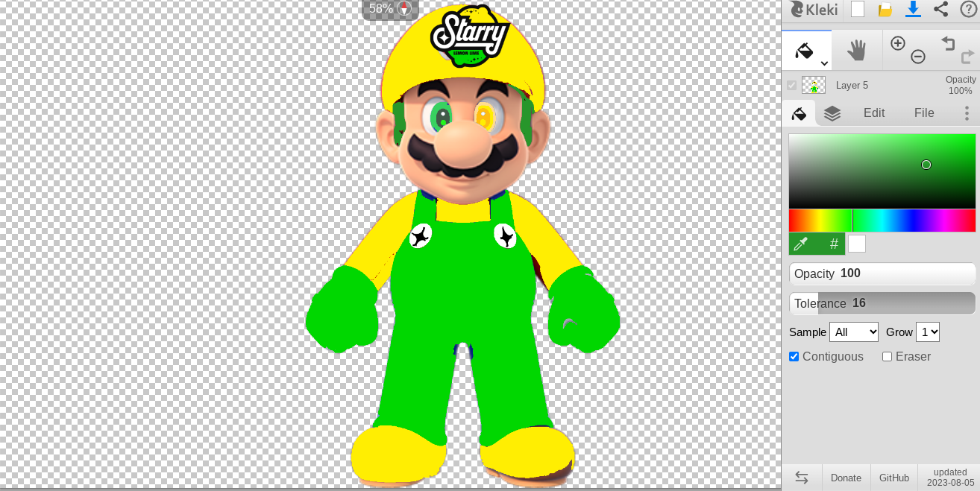Viewport: 980px width, 491px height.
Task: Toggle the Layer 5 checkbox
Action: click(x=792, y=85)
